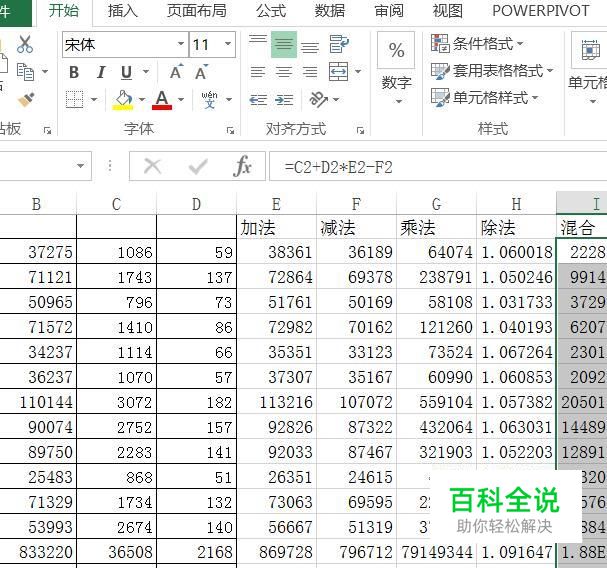
Task: Open the font name dropdown
Action: click(181, 44)
